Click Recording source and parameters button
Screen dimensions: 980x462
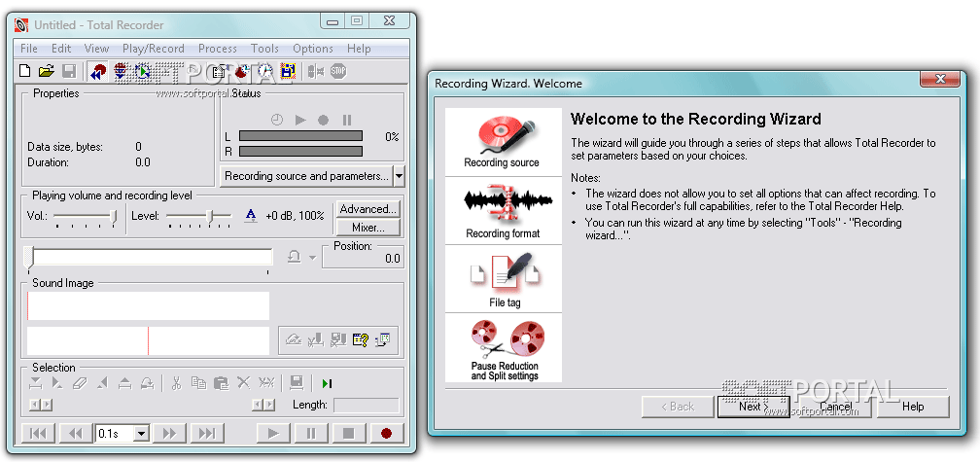click(307, 176)
